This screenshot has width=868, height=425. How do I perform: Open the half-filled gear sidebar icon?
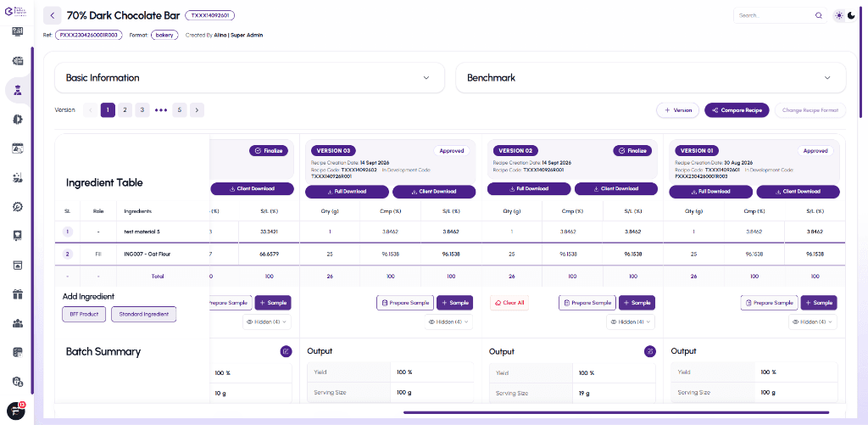click(18, 119)
